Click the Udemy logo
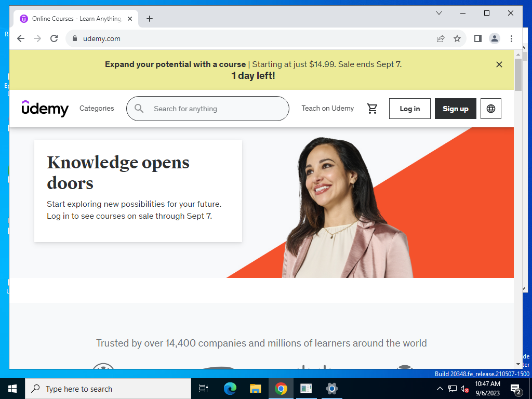Viewport: 532px width, 399px height. [x=45, y=109]
